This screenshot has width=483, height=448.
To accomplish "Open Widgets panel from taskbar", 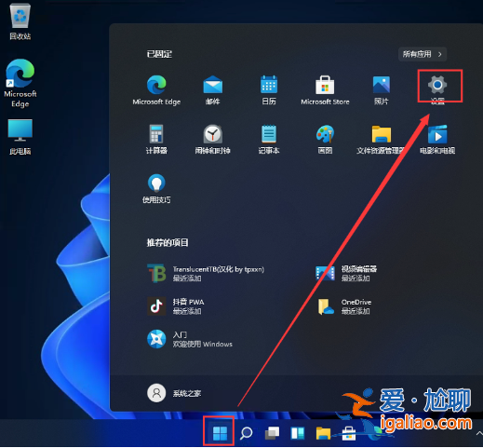I will pyautogui.click(x=298, y=433).
